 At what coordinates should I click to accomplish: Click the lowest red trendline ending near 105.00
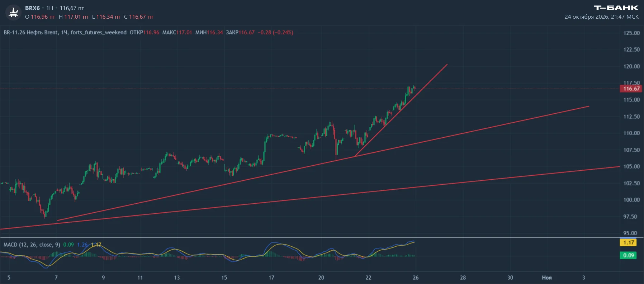point(310,198)
